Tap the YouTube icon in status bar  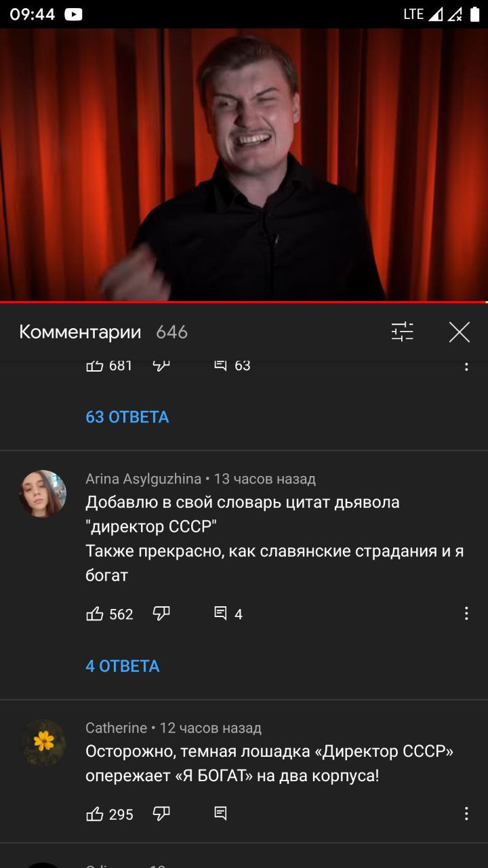(73, 14)
